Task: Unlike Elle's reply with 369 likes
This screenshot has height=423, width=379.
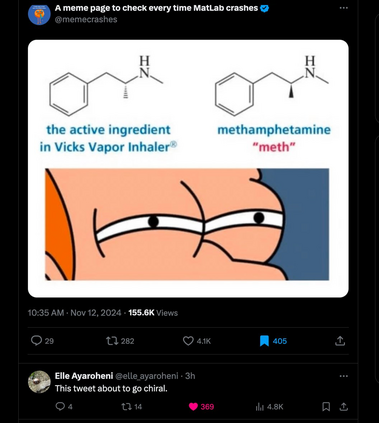Action: (x=193, y=406)
